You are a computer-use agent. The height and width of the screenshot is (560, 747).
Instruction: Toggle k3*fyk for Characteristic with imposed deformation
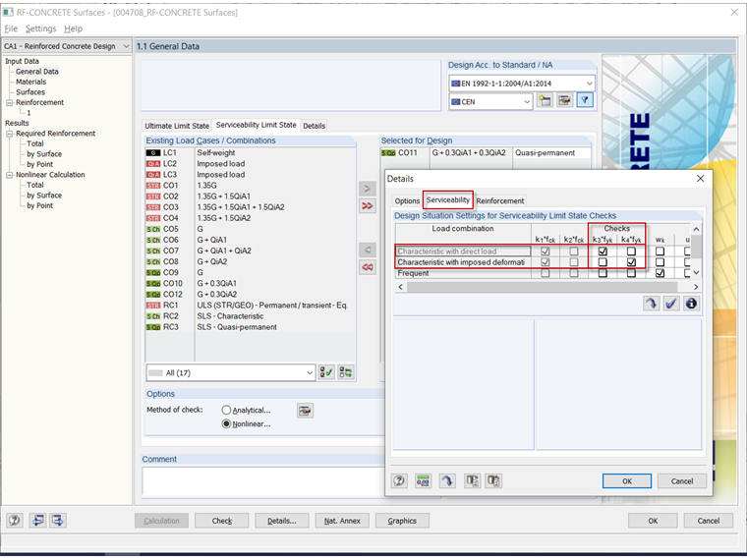[603, 262]
